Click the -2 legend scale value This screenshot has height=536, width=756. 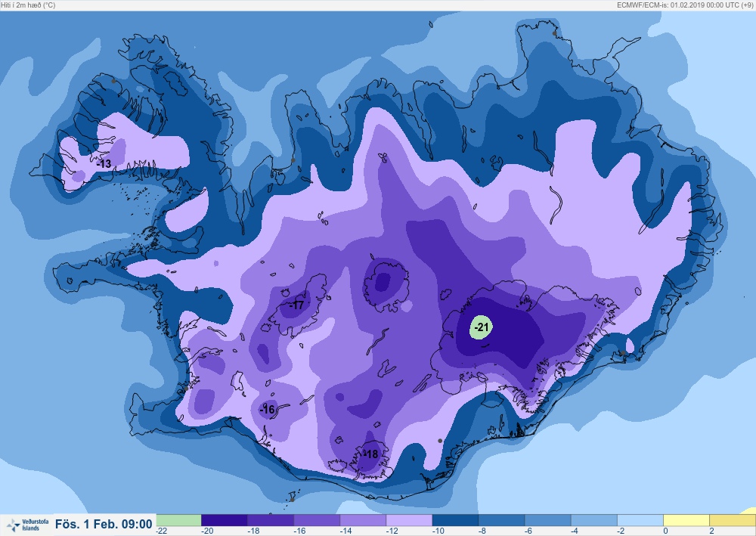(x=621, y=531)
